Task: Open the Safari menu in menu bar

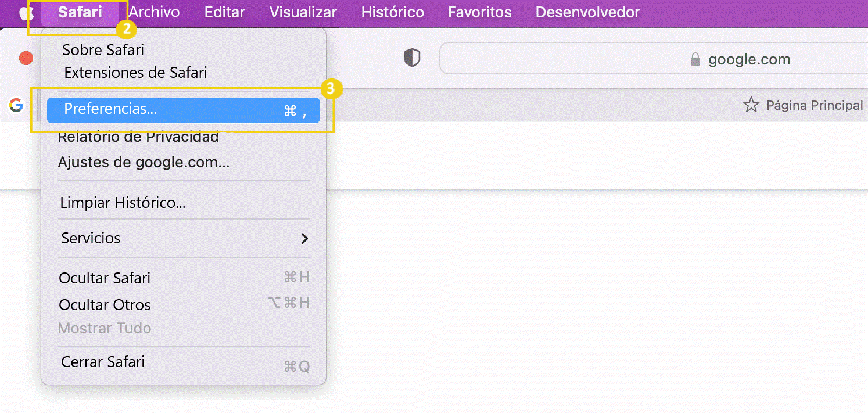Action: click(80, 12)
